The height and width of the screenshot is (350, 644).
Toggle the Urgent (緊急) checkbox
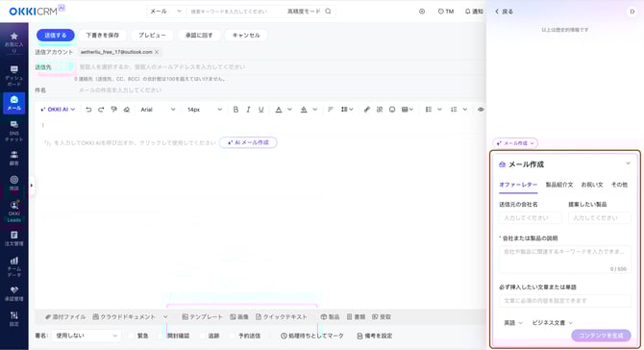pos(131,336)
